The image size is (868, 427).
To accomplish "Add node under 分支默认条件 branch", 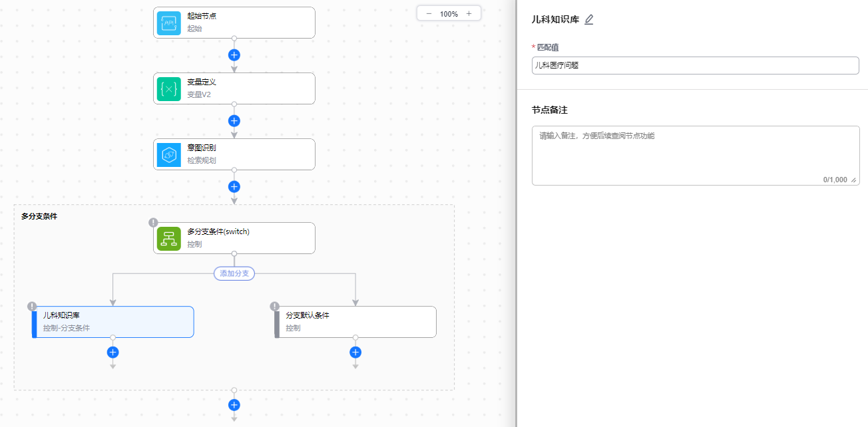I will pyautogui.click(x=355, y=353).
